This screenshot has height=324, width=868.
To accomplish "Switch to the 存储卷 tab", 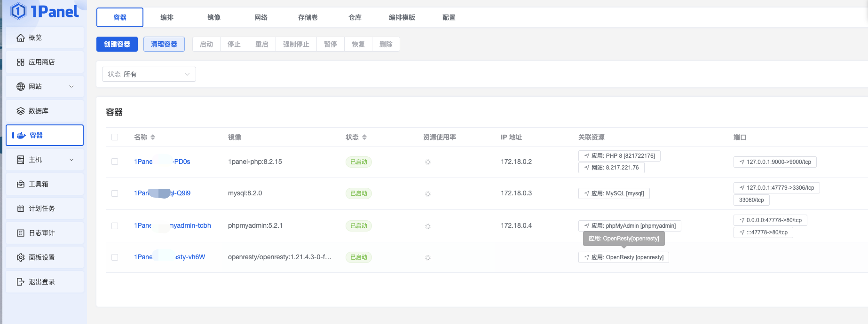I will (x=308, y=17).
